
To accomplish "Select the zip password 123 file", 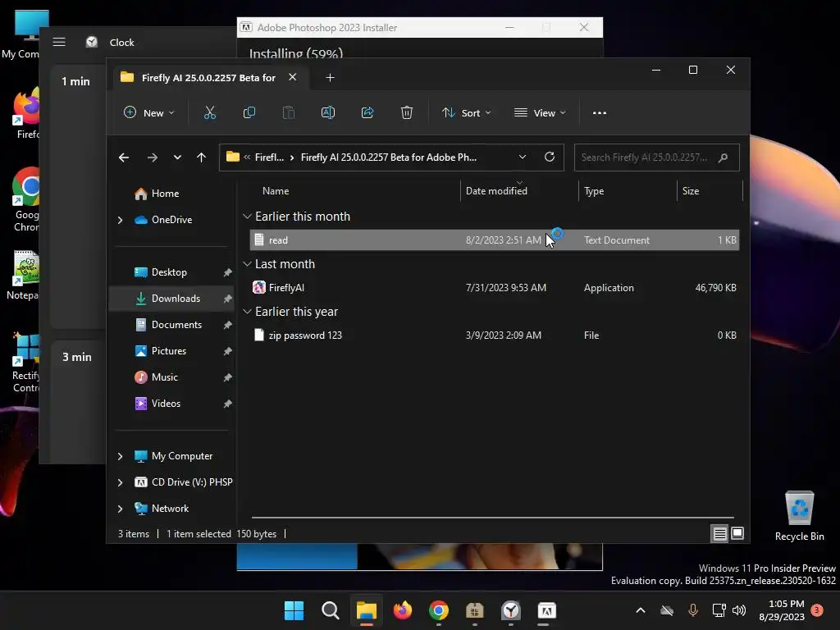I will point(495,336).
